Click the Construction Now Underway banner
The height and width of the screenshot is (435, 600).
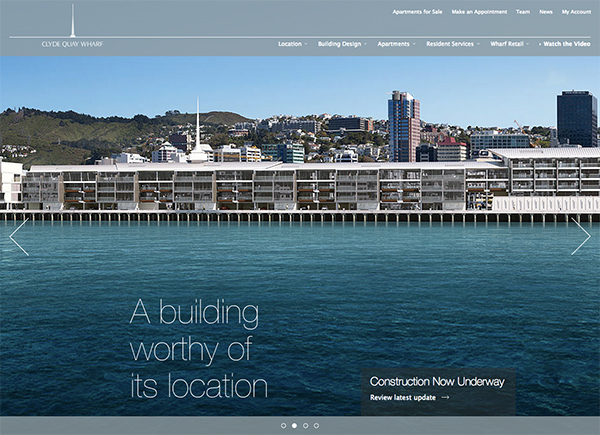tap(437, 381)
